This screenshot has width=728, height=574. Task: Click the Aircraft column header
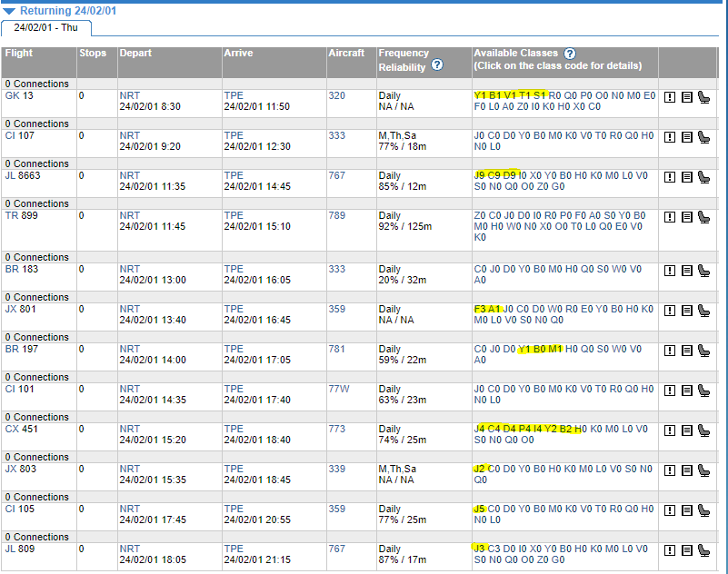(346, 53)
